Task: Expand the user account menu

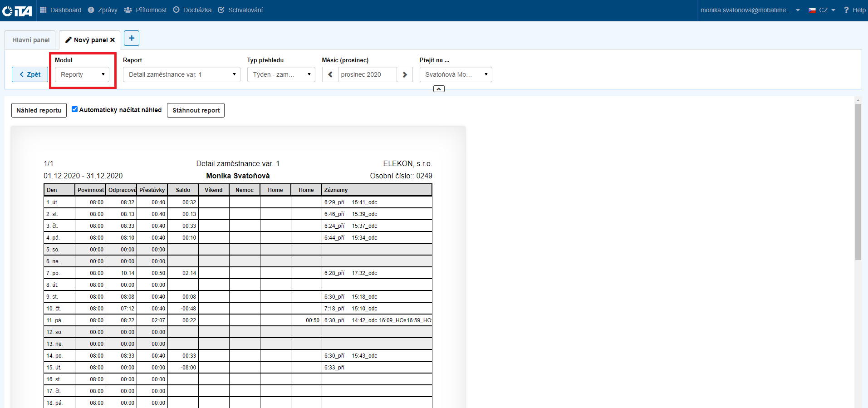Action: coord(750,10)
